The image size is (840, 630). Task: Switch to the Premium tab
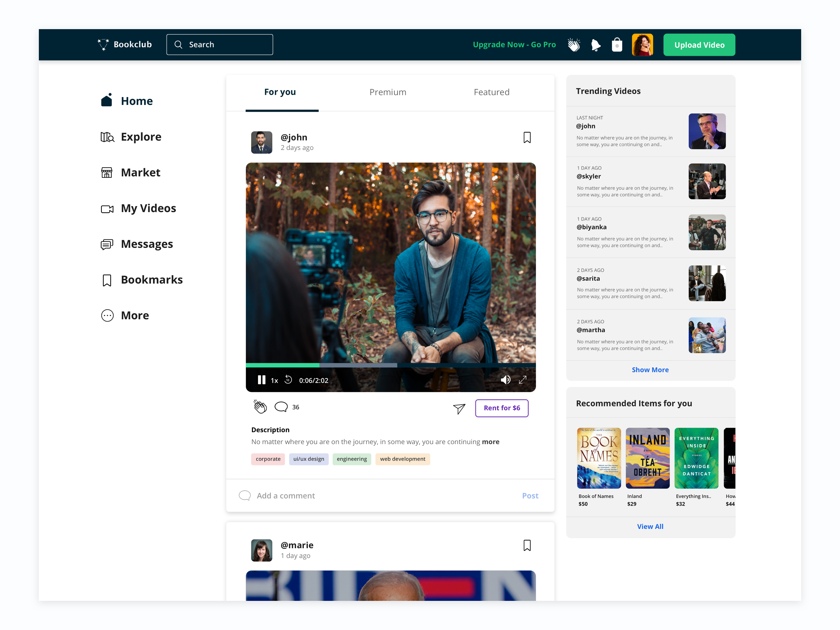point(387,92)
